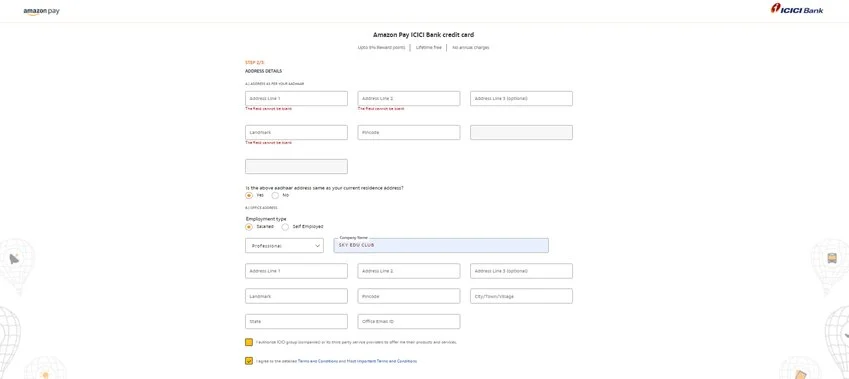Image resolution: width=849 pixels, height=379 pixels.
Task: Focus office Address Line 3 (optional) field
Action: pyautogui.click(x=521, y=271)
